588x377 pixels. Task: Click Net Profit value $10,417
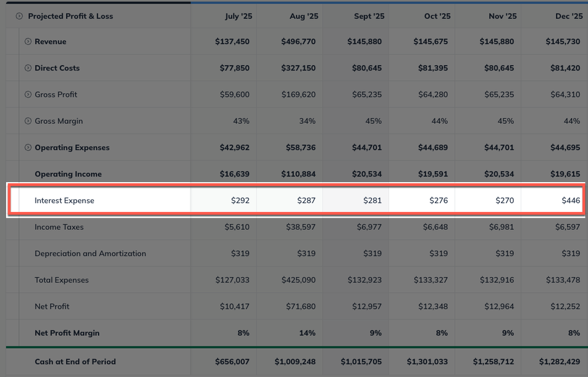pyautogui.click(x=235, y=307)
